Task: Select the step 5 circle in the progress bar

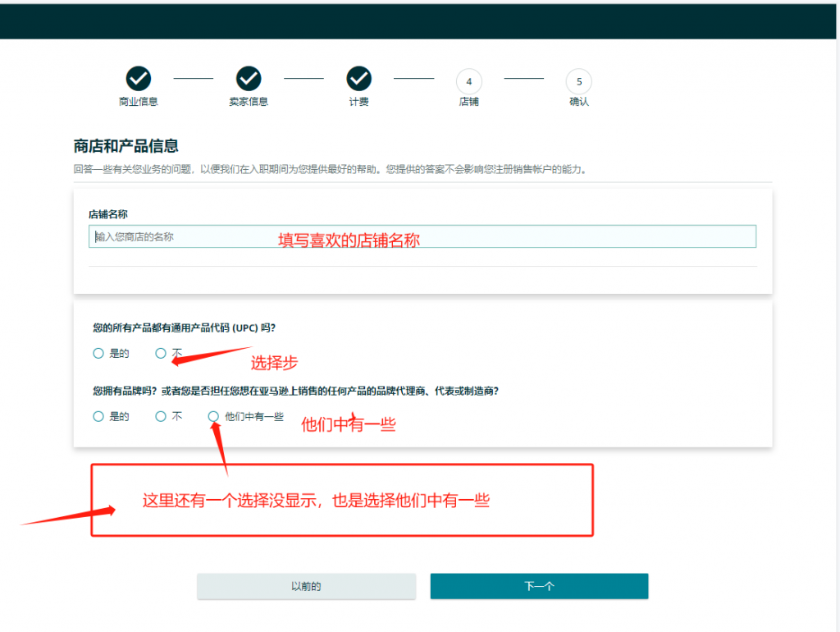Action: (578, 81)
